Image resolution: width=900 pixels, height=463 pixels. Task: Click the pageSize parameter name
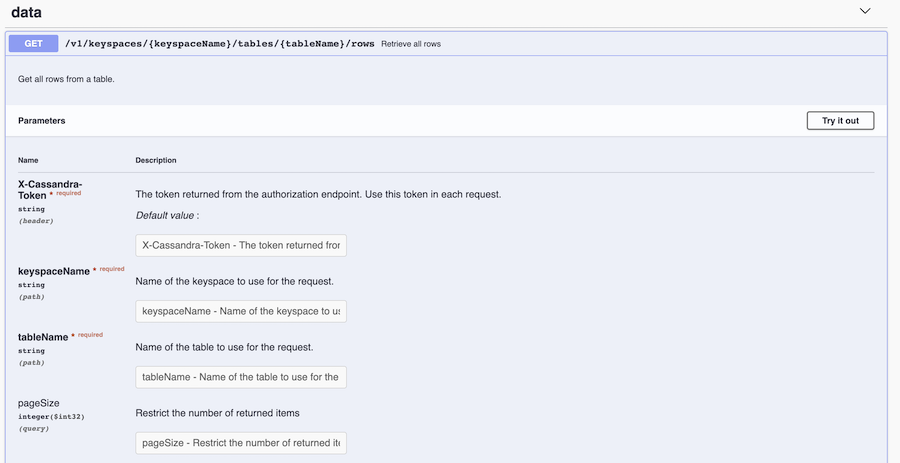38,403
